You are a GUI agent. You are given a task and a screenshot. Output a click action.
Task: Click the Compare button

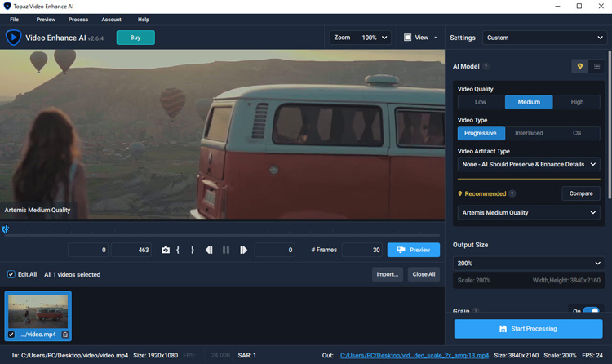coord(581,193)
